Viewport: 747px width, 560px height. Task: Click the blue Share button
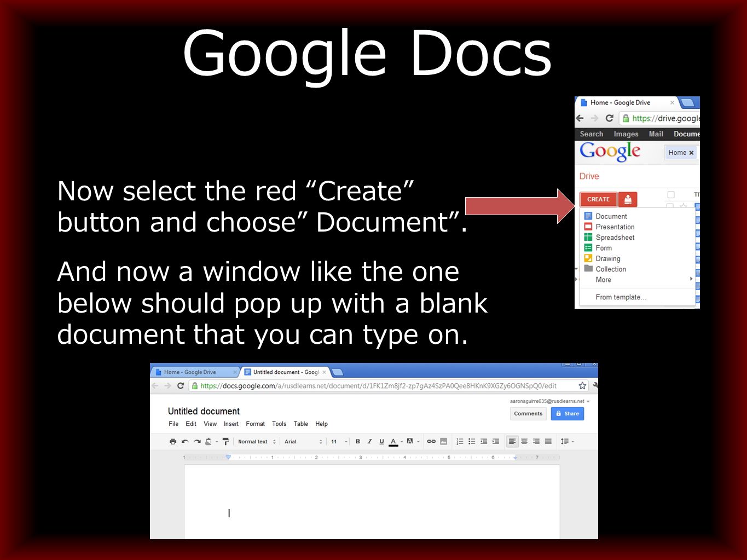pyautogui.click(x=568, y=414)
